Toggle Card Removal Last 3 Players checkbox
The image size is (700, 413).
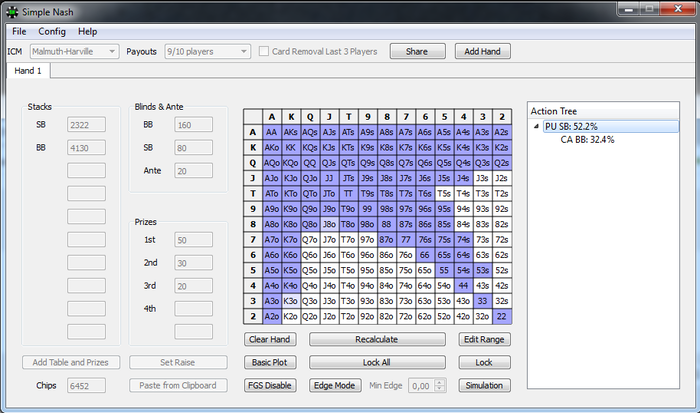click(x=264, y=51)
